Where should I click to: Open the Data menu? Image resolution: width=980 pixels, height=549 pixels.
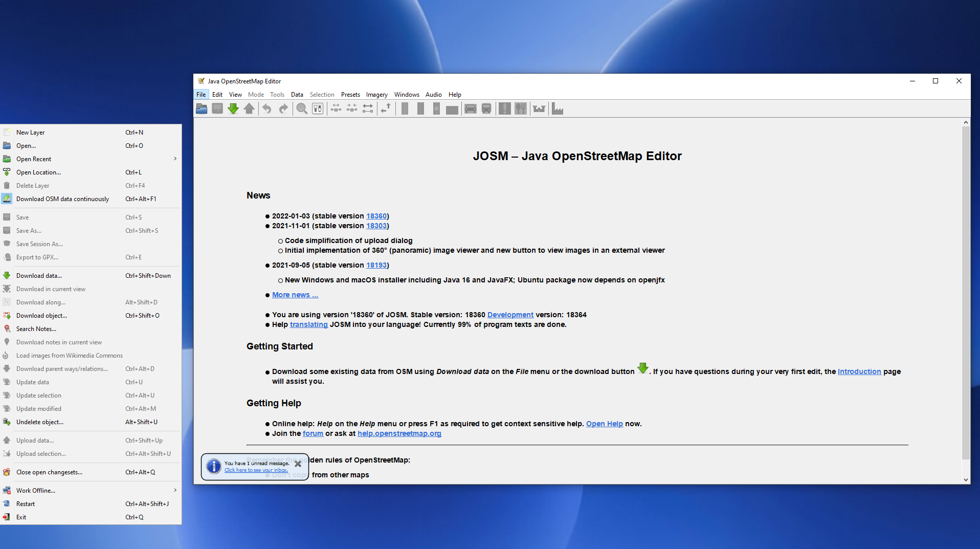pos(297,94)
